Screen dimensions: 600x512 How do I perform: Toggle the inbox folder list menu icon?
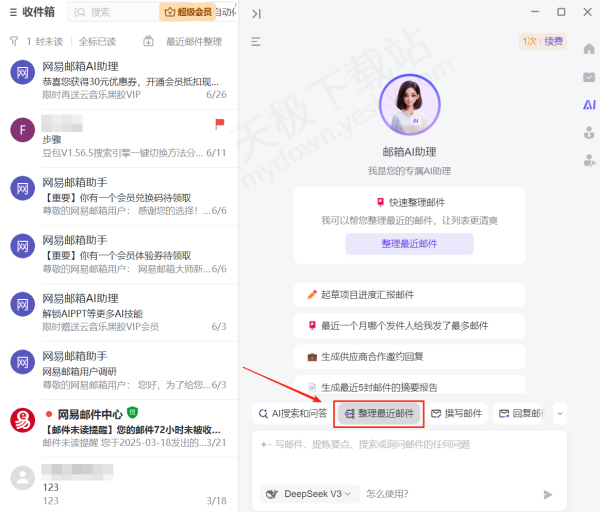10,13
